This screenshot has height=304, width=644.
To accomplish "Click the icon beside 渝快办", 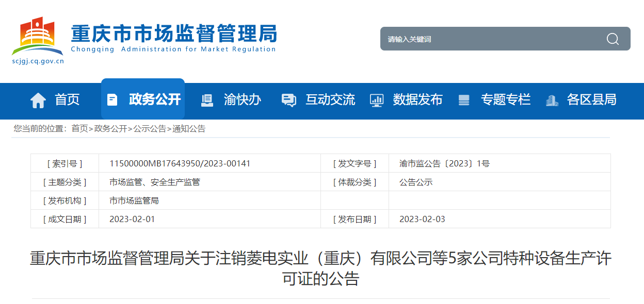I will pyautogui.click(x=207, y=100).
